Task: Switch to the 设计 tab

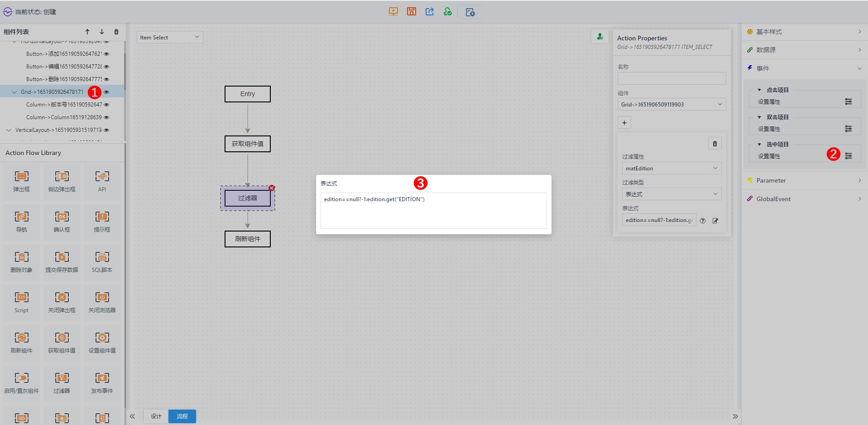Action: pos(156,416)
